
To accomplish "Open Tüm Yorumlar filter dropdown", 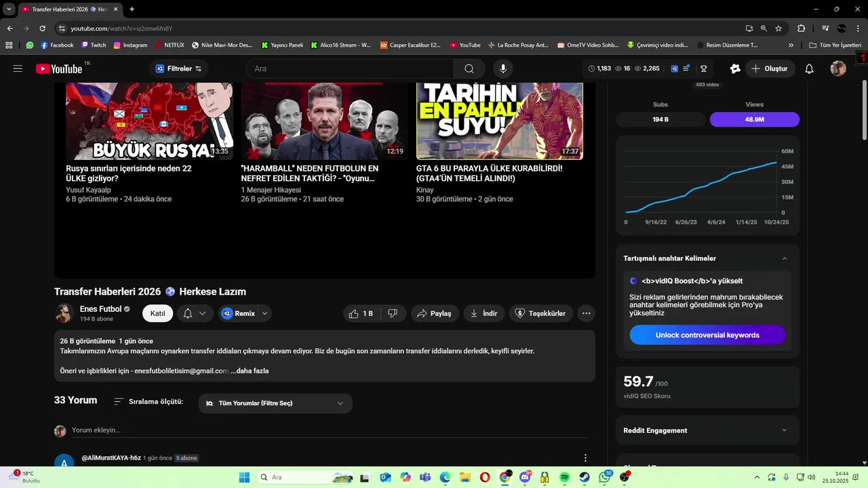I will pos(275,403).
